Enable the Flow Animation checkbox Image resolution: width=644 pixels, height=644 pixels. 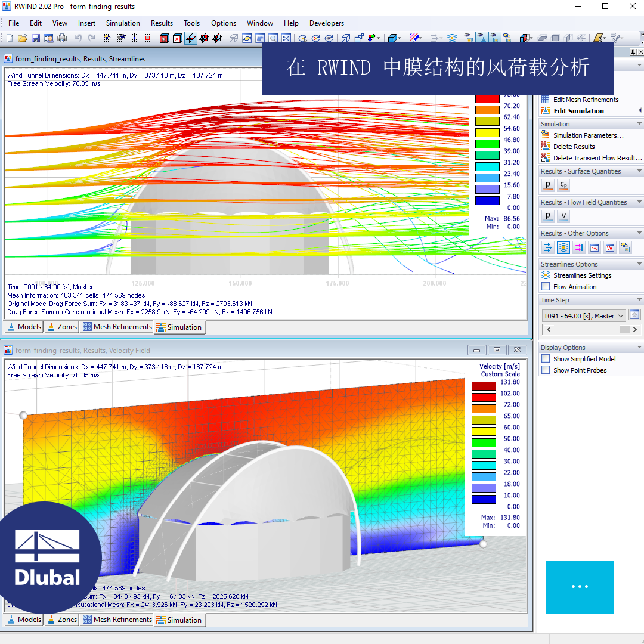point(546,286)
